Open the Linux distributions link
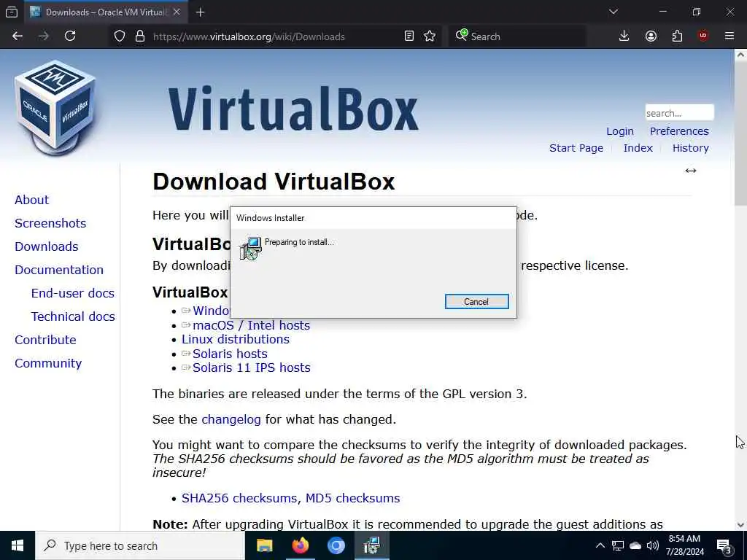 click(236, 339)
